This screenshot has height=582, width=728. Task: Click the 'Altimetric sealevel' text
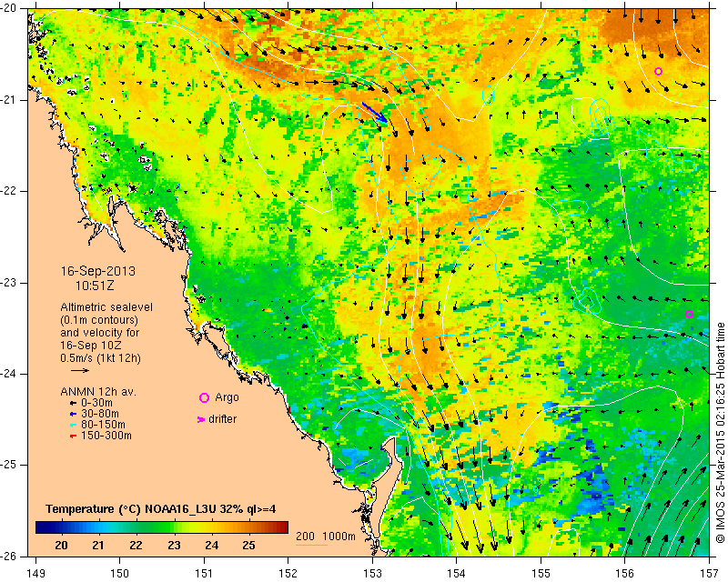106,307
